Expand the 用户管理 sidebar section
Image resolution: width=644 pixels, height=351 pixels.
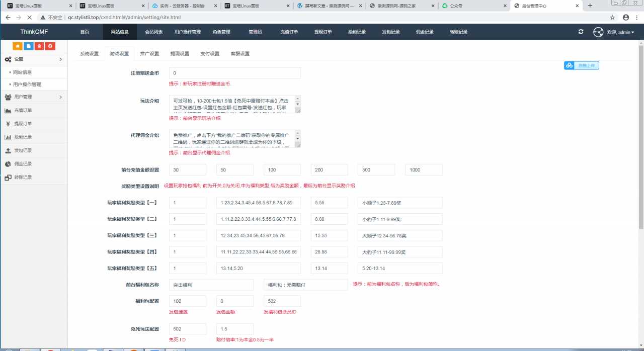click(x=34, y=97)
